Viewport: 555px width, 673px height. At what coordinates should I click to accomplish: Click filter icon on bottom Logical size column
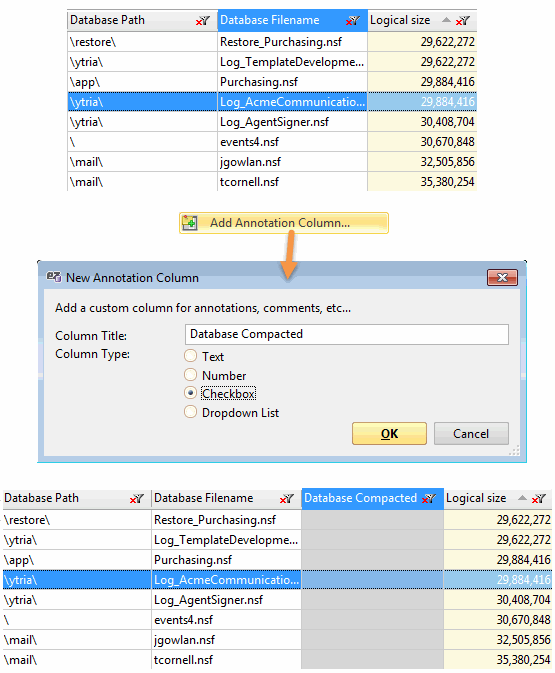coord(539,498)
